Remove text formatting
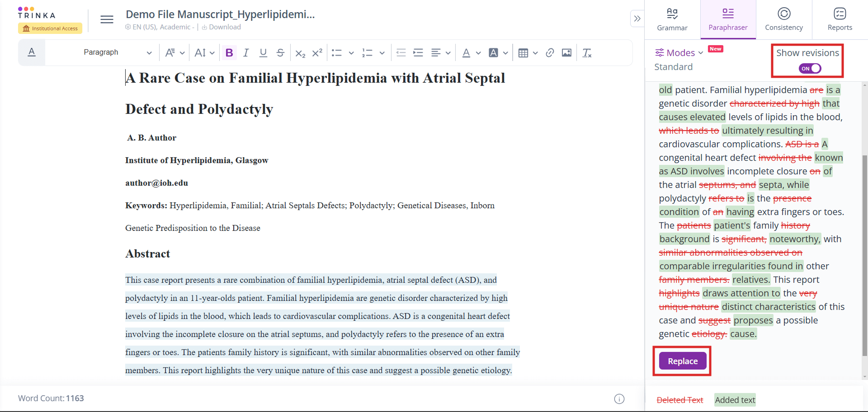 587,53
